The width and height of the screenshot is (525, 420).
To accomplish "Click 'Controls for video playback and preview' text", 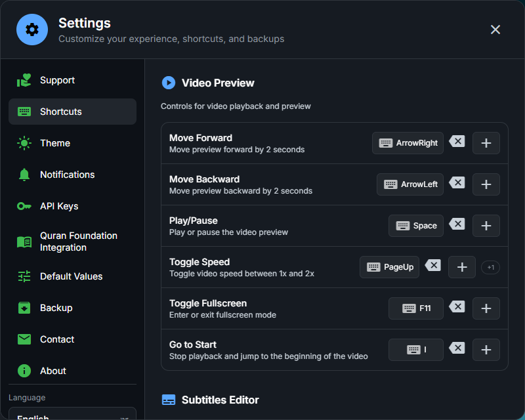I will [236, 106].
